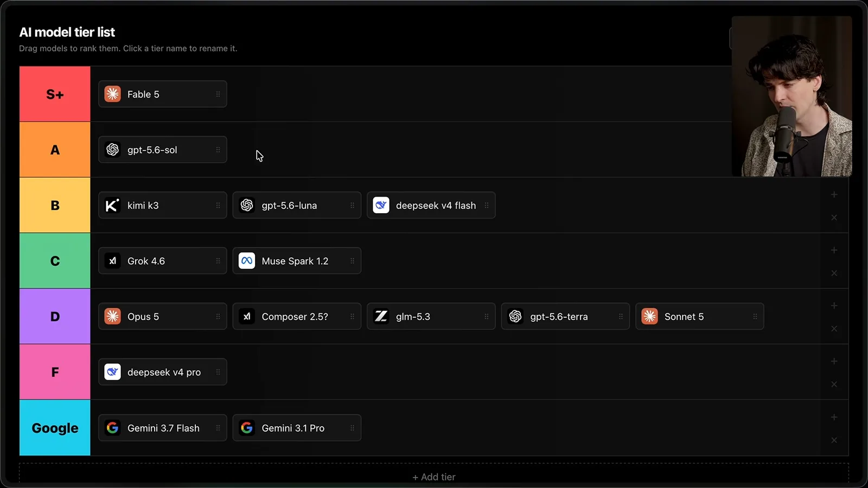Rename the red S+ tier label
868x488 pixels.
tap(55, 94)
